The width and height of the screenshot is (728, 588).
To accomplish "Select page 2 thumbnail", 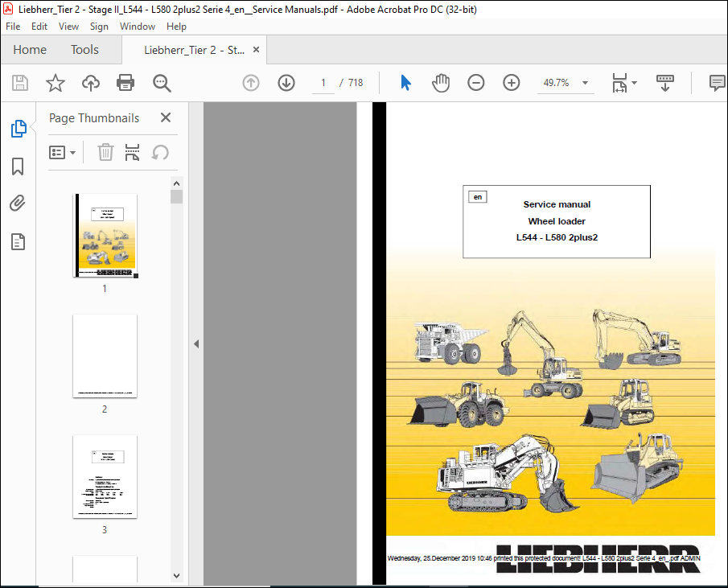I will pyautogui.click(x=105, y=356).
